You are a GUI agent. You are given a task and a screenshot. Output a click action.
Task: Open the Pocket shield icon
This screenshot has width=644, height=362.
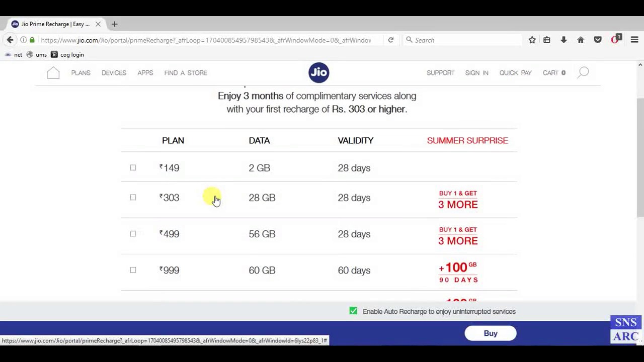point(598,40)
